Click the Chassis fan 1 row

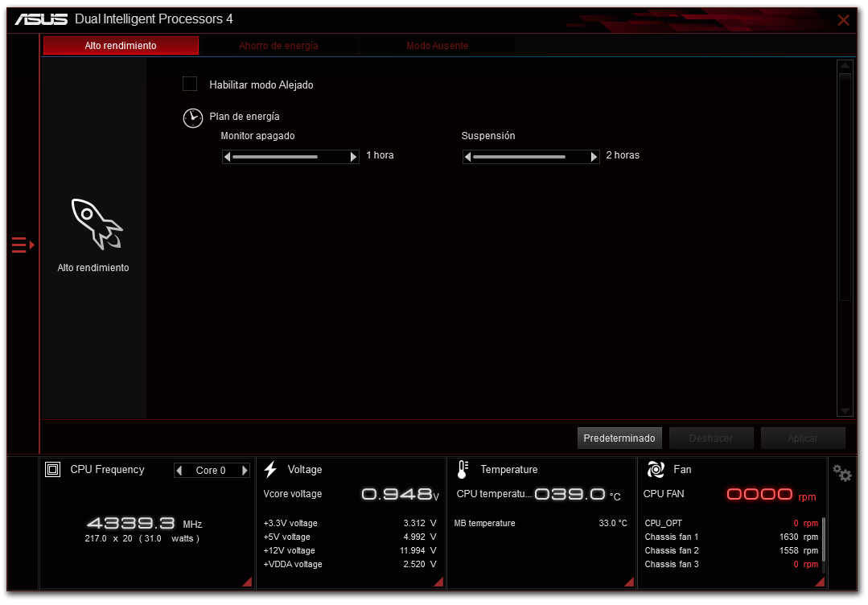pos(731,537)
